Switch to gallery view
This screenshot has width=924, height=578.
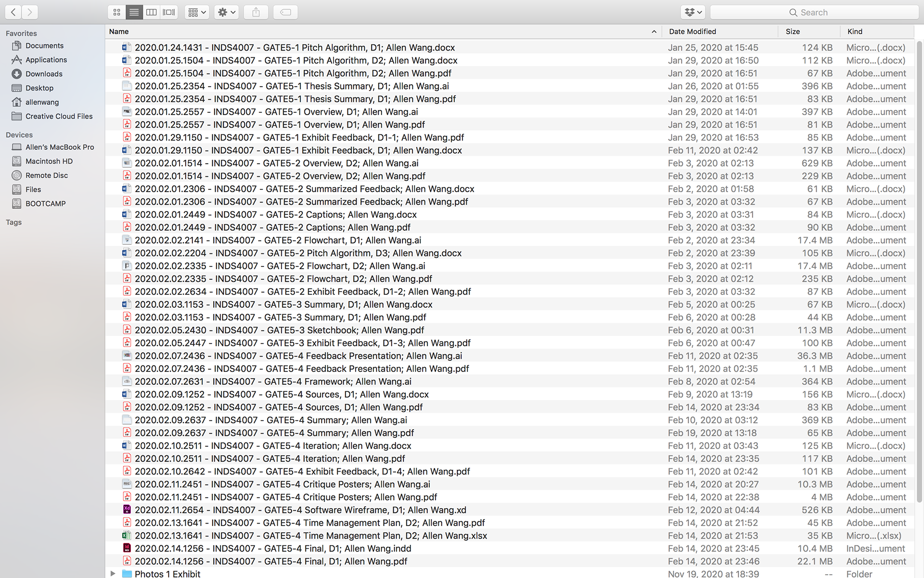pos(169,12)
